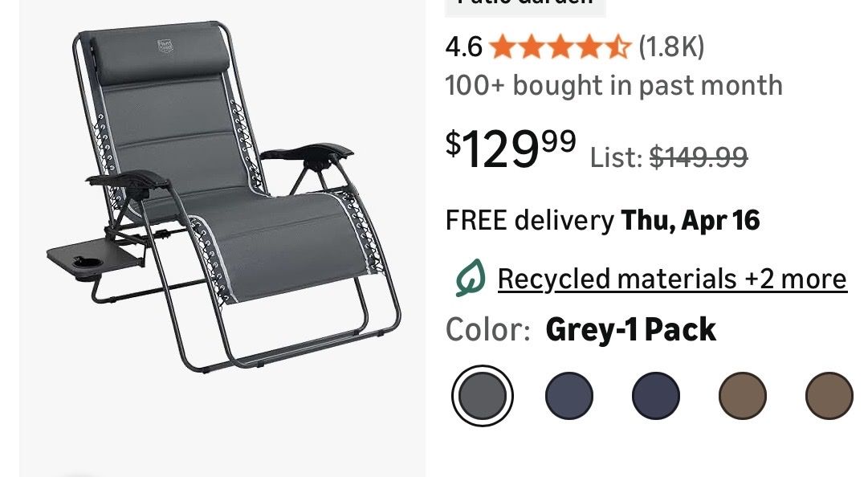Click the green leaf sustainability icon

(470, 278)
